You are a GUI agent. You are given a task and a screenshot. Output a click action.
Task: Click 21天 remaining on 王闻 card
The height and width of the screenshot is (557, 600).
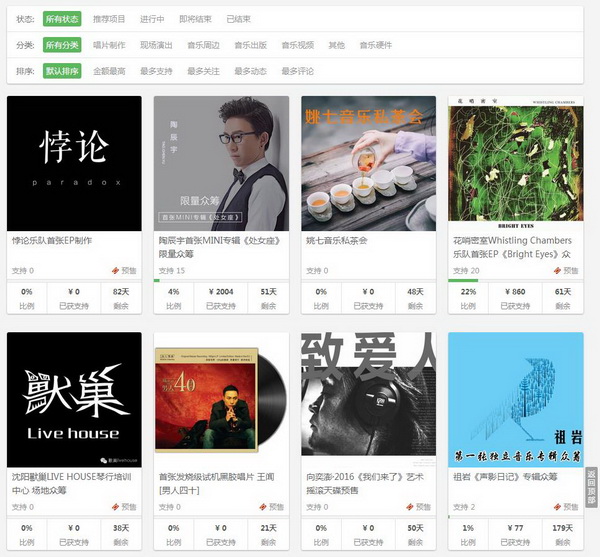point(268,528)
